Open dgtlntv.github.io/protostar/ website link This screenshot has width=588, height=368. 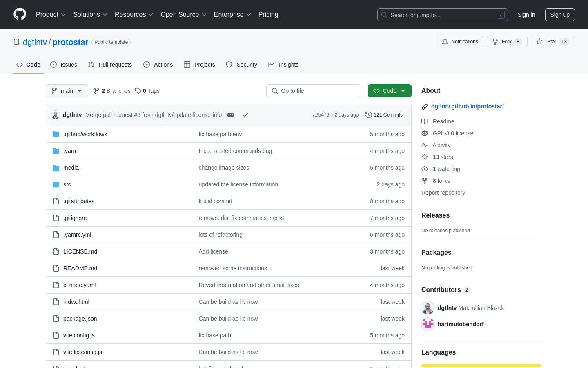[468, 106]
